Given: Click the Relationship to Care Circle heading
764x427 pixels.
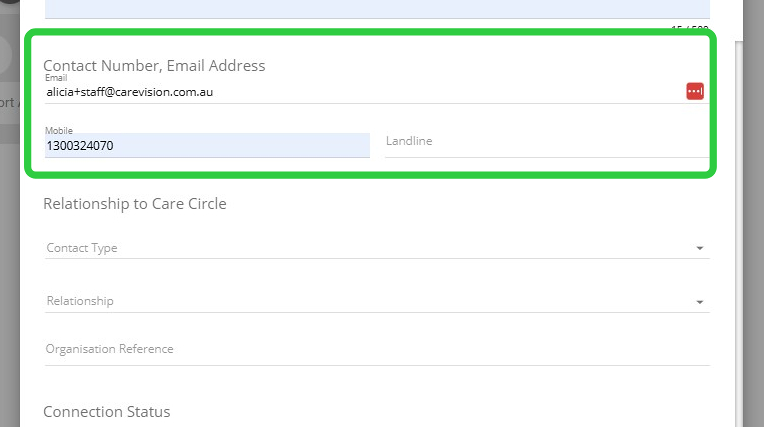Looking at the screenshot, I should 135,204.
